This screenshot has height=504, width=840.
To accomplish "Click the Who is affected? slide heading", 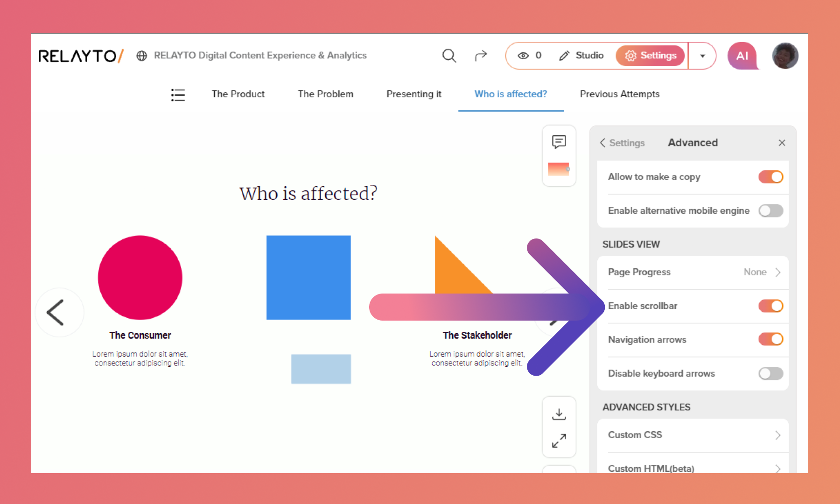I will coord(308,193).
